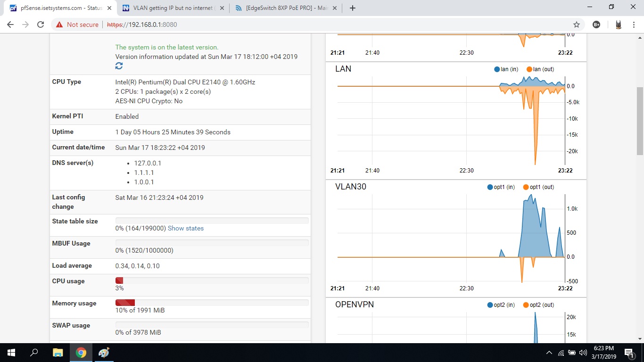Click the OPENVPN traffic graph title
The image size is (644, 362).
[355, 304]
